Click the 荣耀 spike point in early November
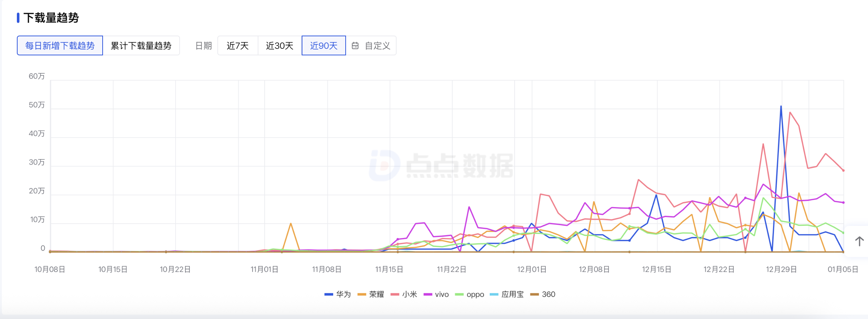 [291, 223]
